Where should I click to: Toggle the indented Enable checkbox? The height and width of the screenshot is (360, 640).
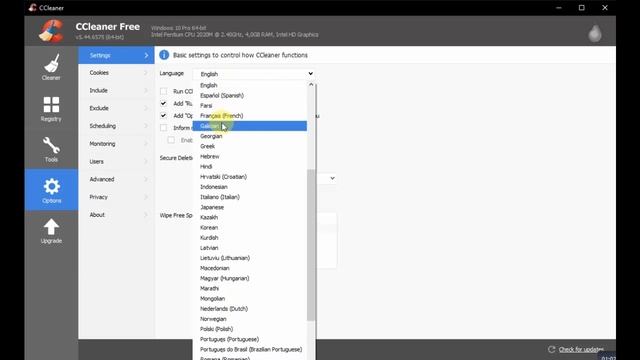point(171,140)
